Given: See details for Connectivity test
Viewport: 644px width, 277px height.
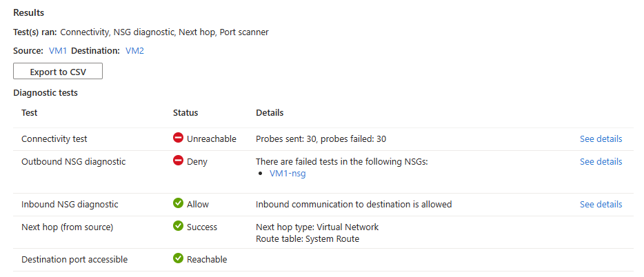Looking at the screenshot, I should [x=601, y=138].
